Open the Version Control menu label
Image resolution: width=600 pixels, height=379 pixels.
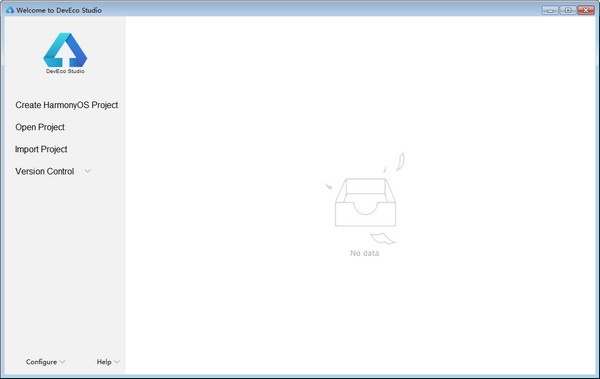[45, 172]
